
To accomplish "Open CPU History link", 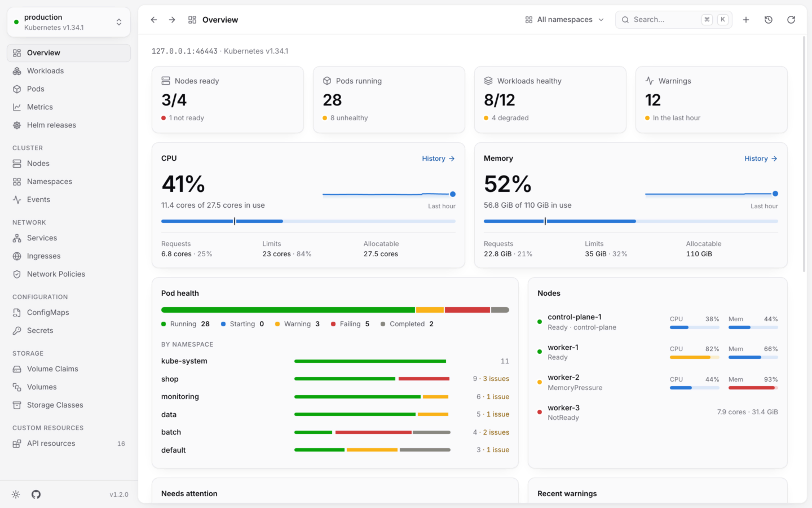I will [438, 159].
